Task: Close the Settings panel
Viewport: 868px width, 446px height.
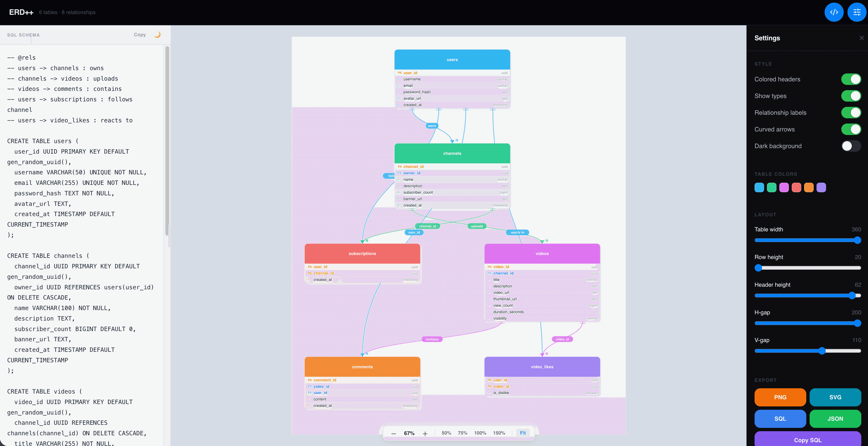Action: point(862,38)
